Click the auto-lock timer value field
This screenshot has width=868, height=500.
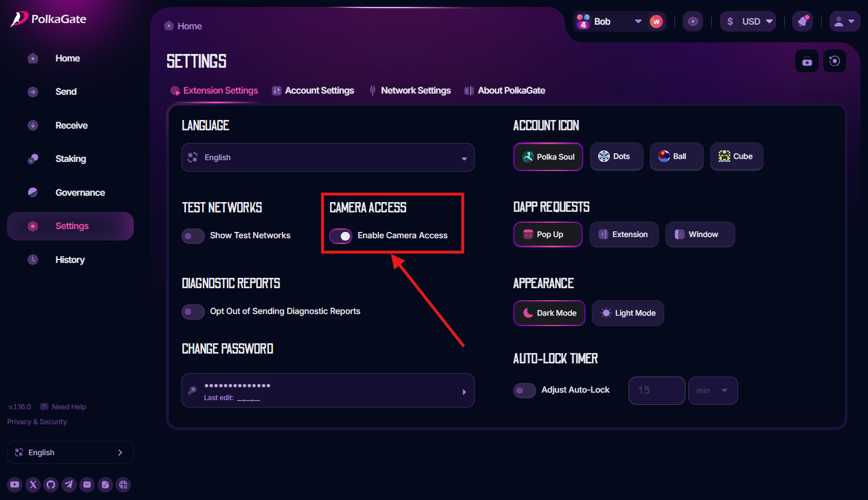click(x=656, y=390)
